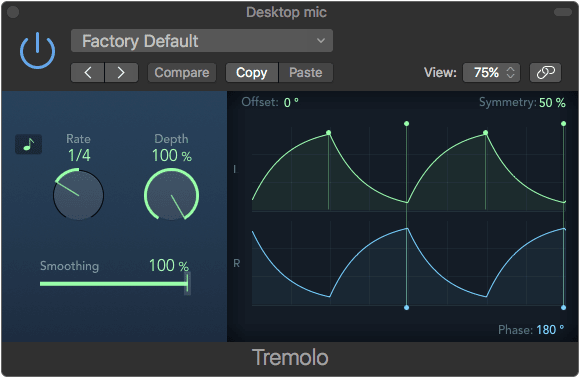The image size is (580, 378).
Task: Click the Smoothing slider handle
Action: [188, 284]
